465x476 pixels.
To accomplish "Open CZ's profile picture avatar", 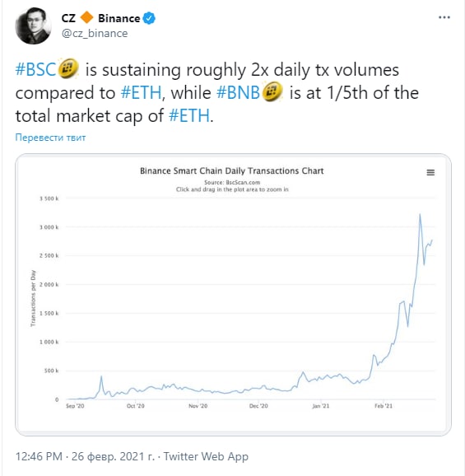I will [x=33, y=26].
